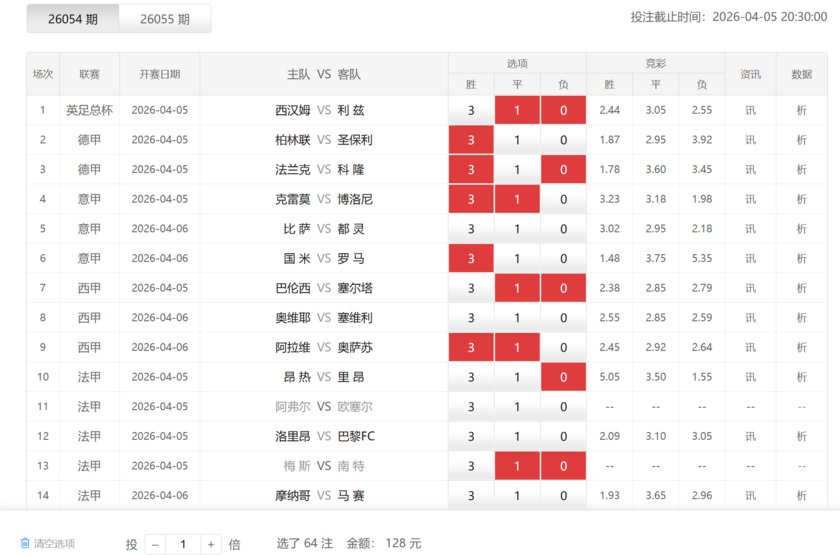Open 析 analysis for 西汉姆 VS 利兹

pos(801,110)
